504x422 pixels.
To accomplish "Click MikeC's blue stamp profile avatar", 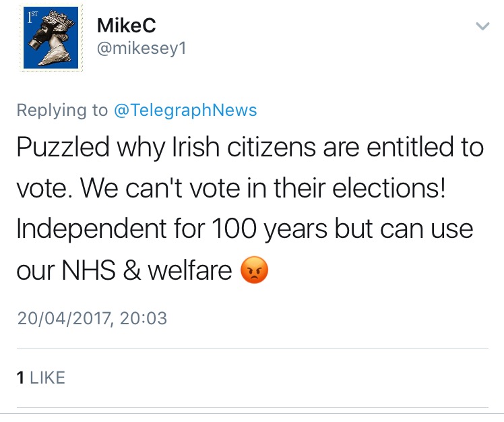I will click(51, 38).
